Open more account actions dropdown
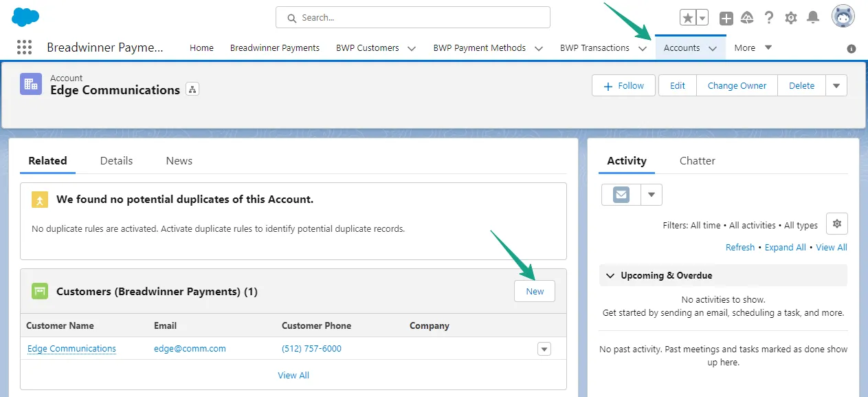The width and height of the screenshot is (868, 397). (x=836, y=86)
